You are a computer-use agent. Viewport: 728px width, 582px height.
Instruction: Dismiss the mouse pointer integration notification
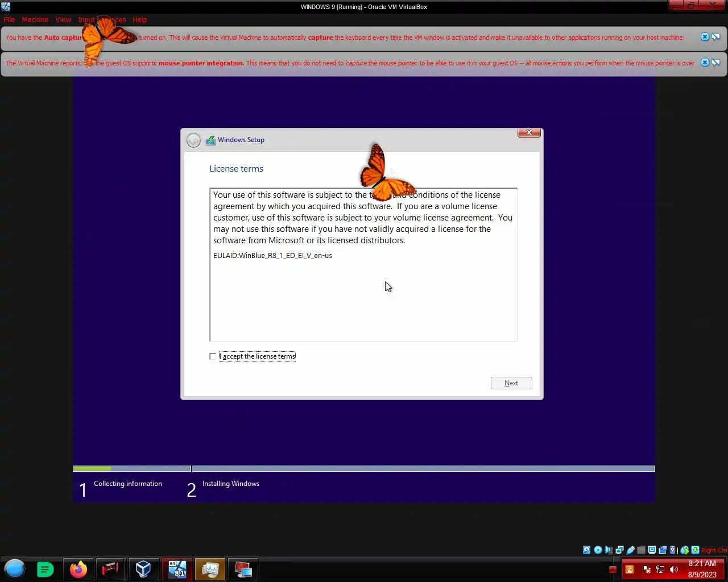coord(705,63)
